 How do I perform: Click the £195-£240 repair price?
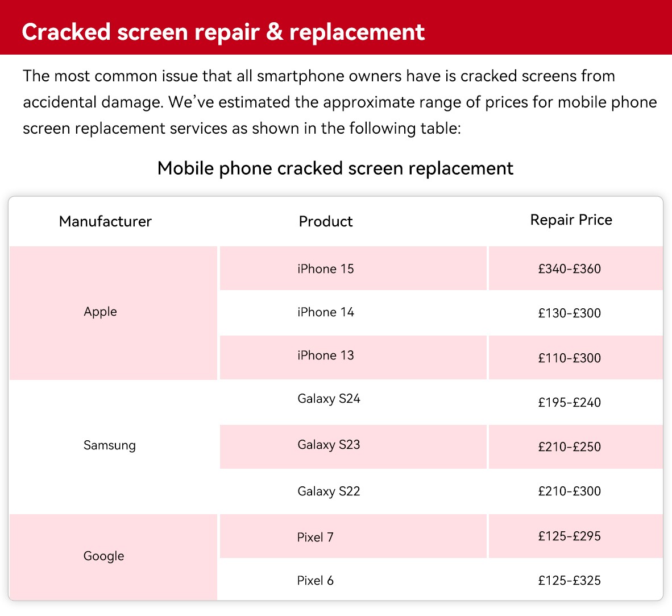(569, 403)
